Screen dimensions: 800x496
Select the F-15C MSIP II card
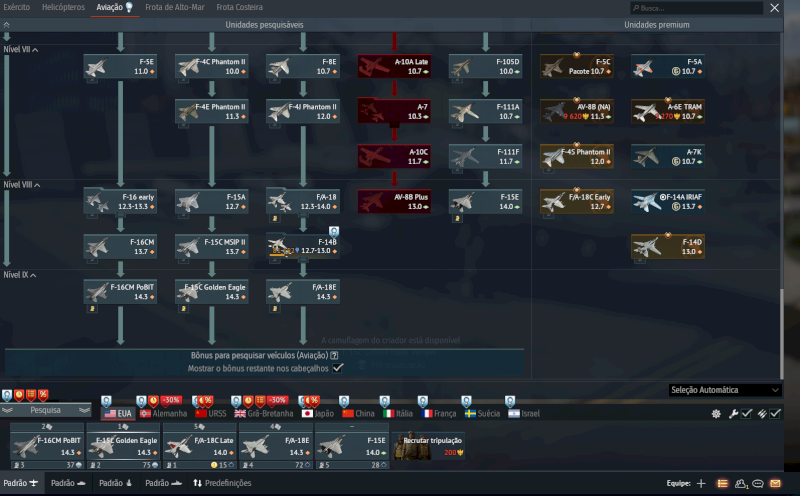click(x=212, y=246)
